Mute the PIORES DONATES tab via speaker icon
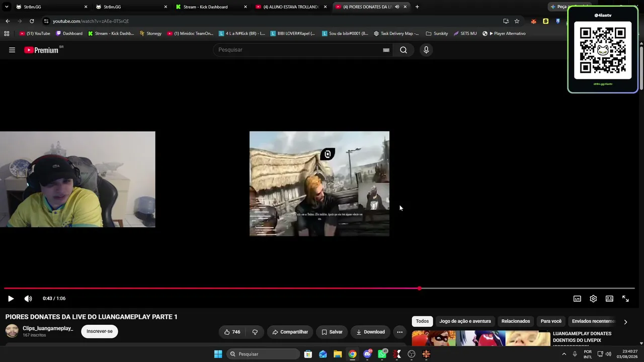644x362 pixels. pos(397,7)
